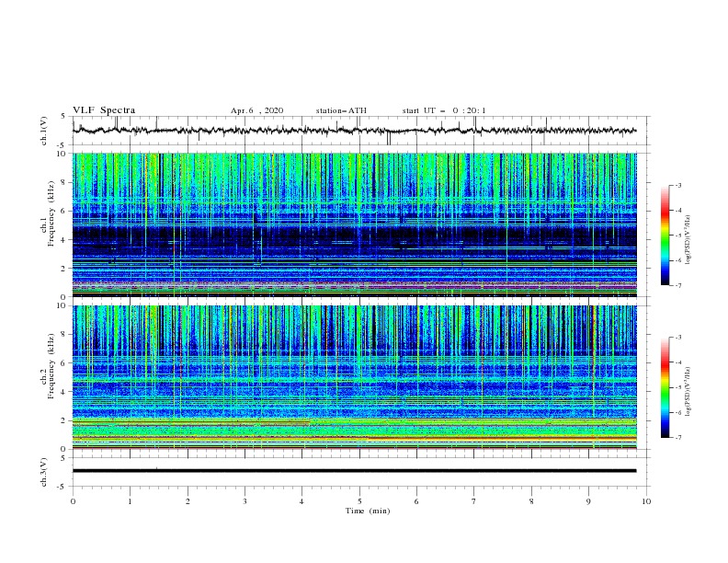
Task: Click the "ch.3(V)" axis label
Action: [x=44, y=472]
